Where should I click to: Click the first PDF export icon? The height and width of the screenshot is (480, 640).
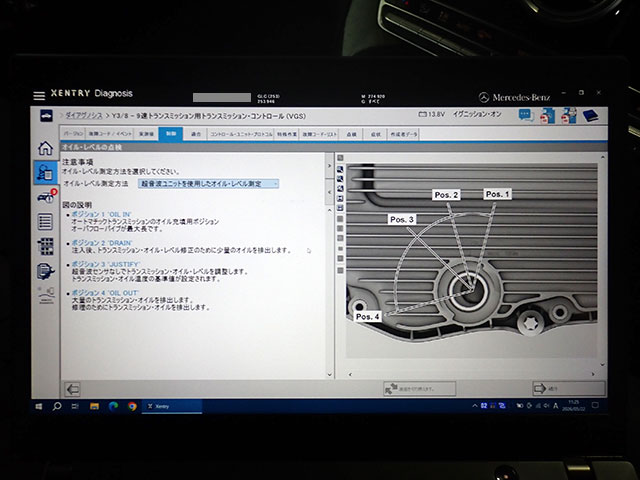[547, 116]
